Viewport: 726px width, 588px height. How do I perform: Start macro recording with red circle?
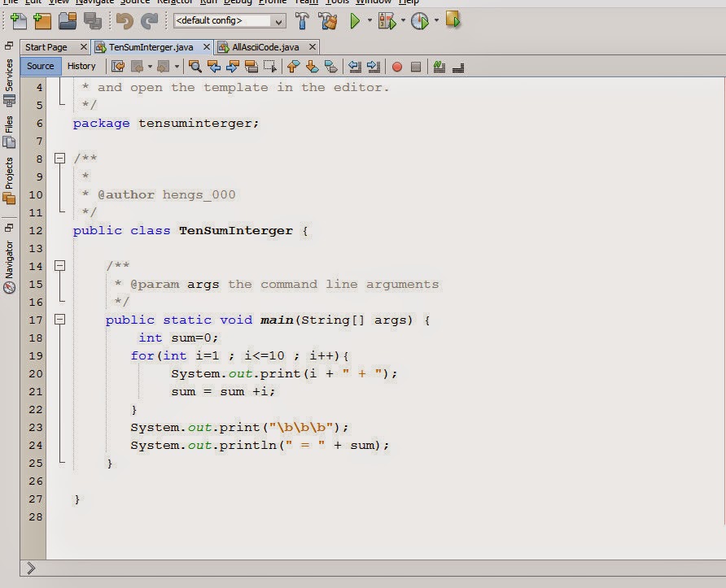pos(397,67)
